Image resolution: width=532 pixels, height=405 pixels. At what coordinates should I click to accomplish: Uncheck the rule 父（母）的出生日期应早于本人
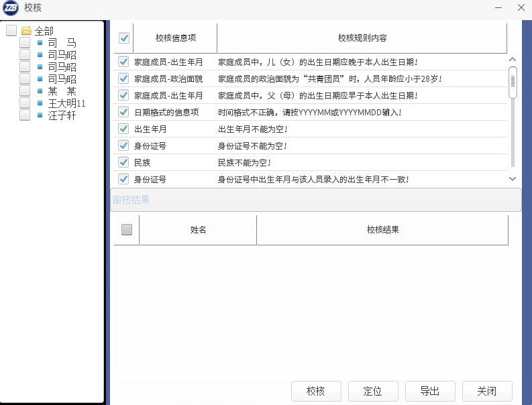123,95
